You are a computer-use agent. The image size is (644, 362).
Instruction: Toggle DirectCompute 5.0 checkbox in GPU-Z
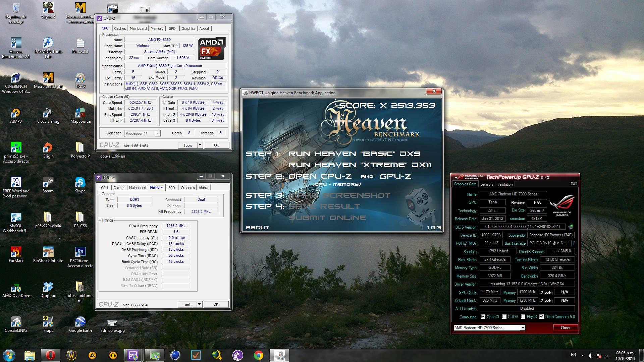coord(541,317)
